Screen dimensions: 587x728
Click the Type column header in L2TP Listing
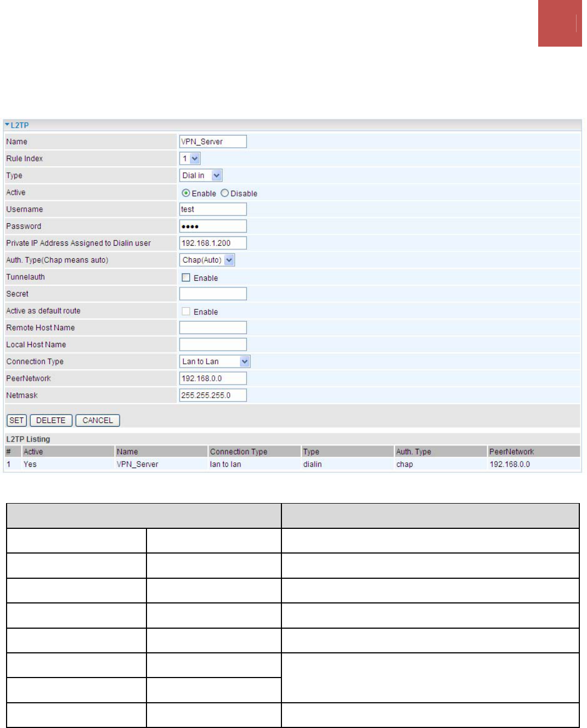311,452
